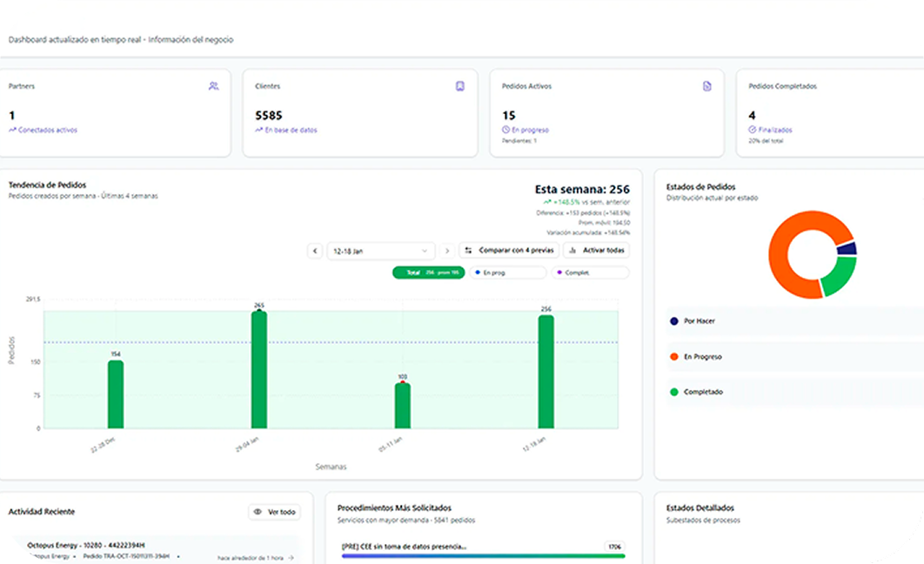Click the trend icon beside En base de datos
Image resolution: width=924 pixels, height=564 pixels.
[259, 130]
